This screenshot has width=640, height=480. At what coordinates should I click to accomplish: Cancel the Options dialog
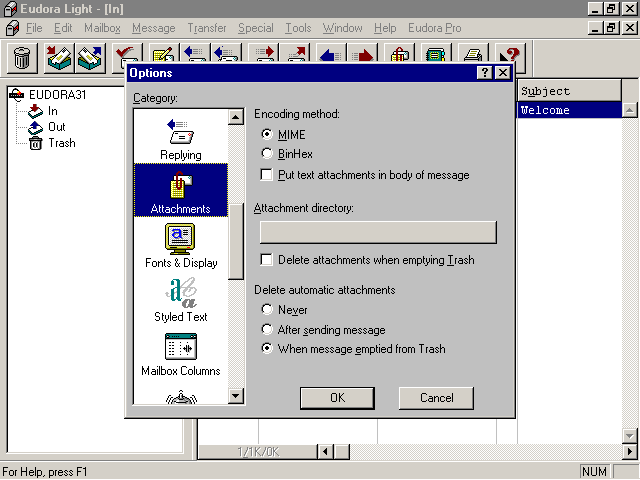pyautogui.click(x=436, y=398)
